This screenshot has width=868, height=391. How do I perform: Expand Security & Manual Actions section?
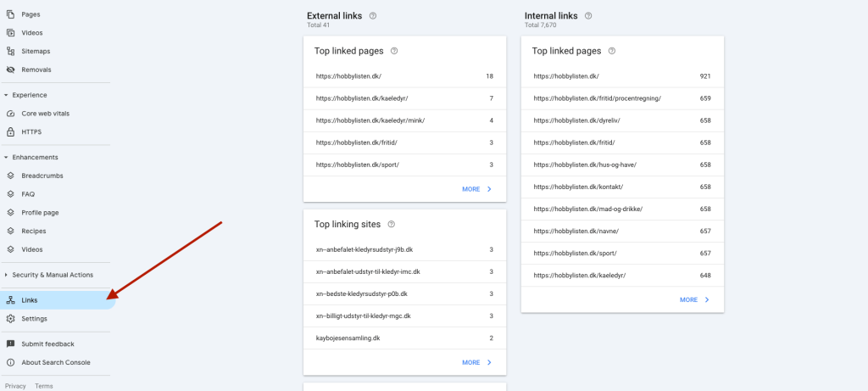[x=6, y=275]
